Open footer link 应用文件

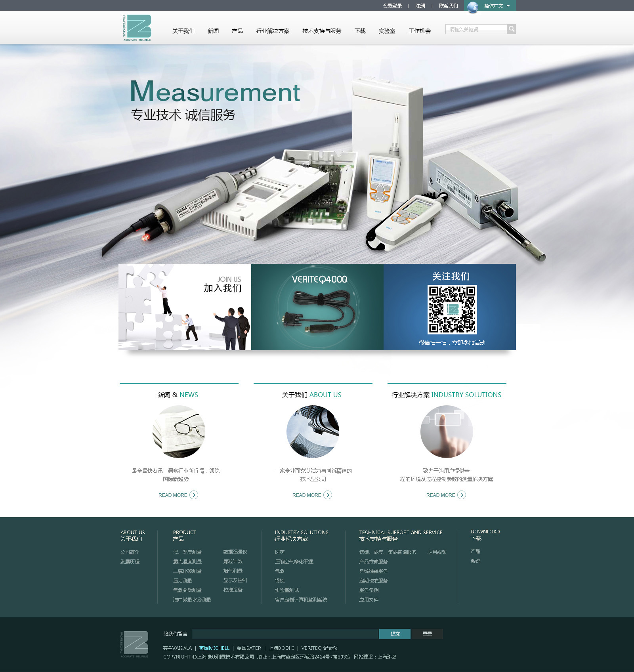(369, 599)
